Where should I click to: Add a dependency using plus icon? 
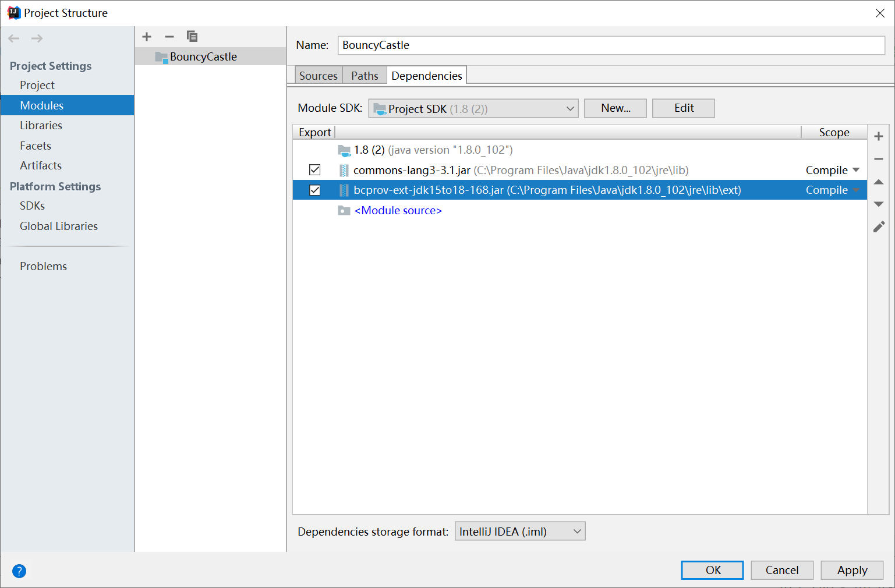click(x=879, y=136)
